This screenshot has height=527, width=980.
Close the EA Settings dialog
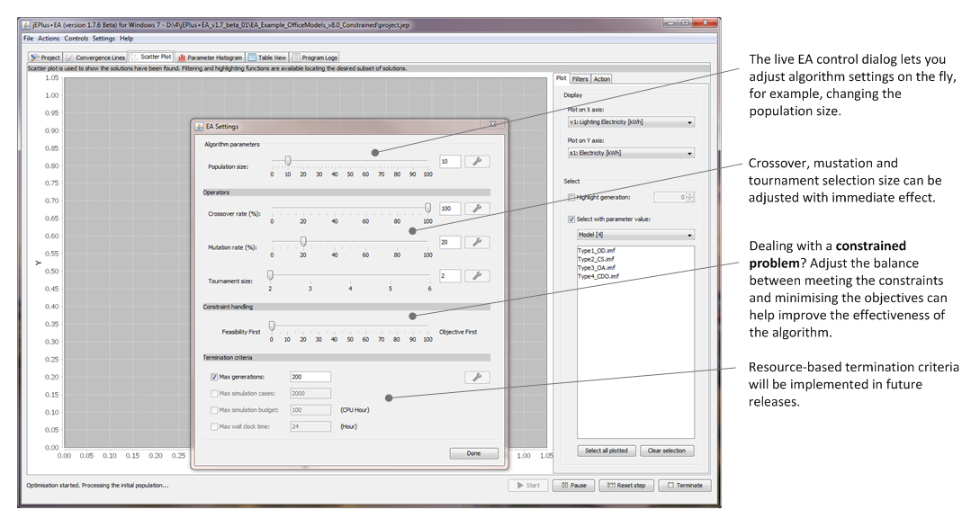(x=492, y=124)
